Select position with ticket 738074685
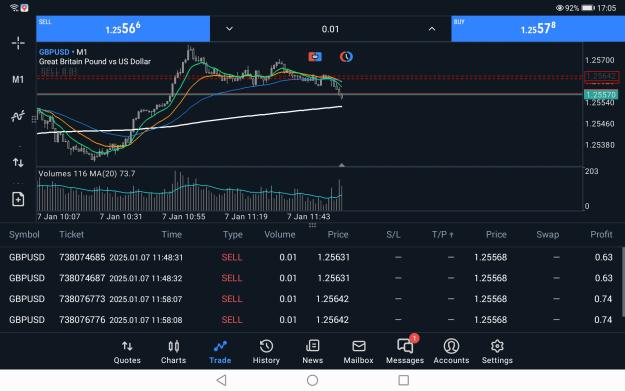Viewport: 625px width, 391px height. coord(311,257)
